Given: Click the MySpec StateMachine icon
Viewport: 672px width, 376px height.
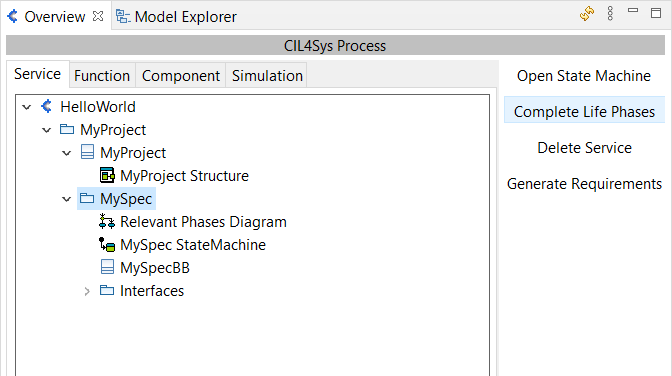Looking at the screenshot, I should [107, 244].
